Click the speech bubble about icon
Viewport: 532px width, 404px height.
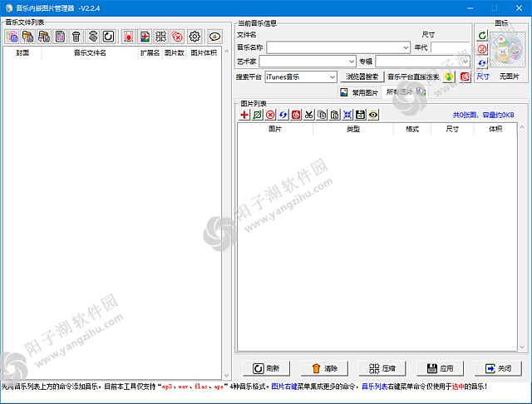click(x=214, y=37)
